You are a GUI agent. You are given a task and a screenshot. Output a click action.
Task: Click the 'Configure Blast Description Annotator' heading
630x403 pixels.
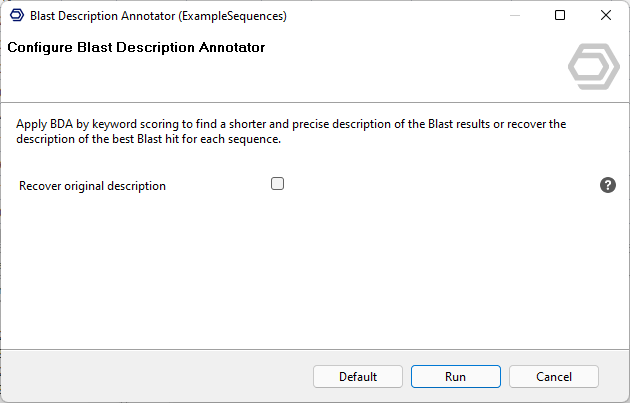[136, 47]
